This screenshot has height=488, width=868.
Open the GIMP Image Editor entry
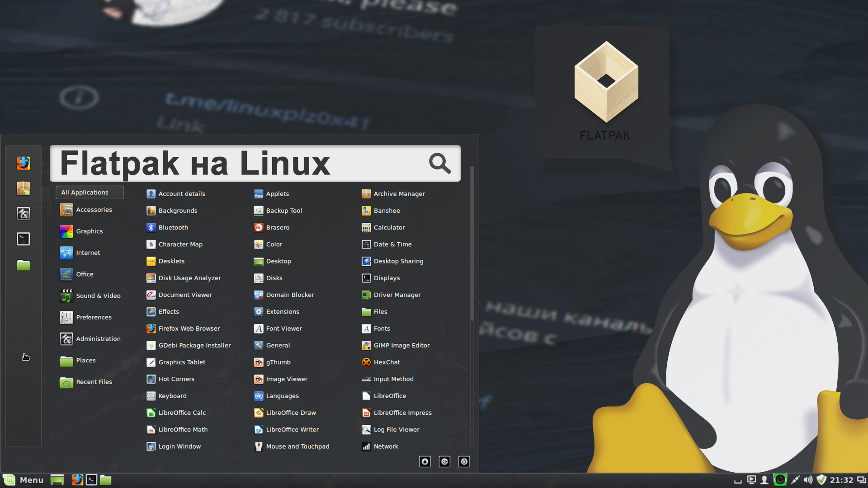coord(401,345)
